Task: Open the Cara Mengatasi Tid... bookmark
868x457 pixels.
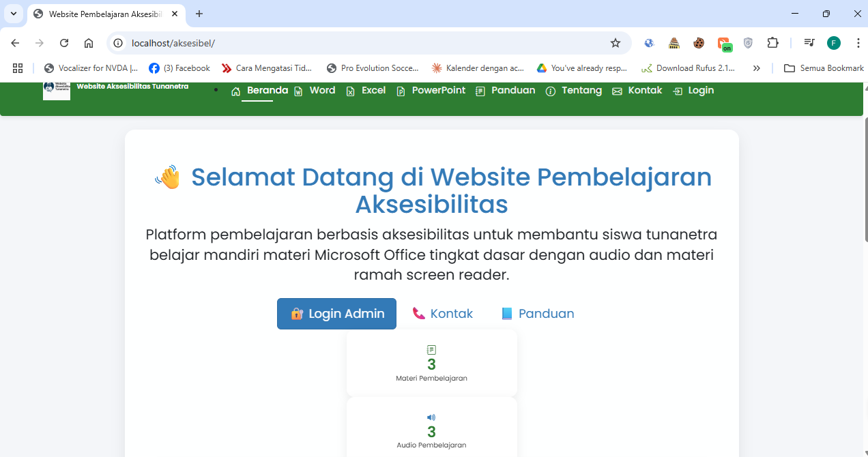Action: (267, 68)
